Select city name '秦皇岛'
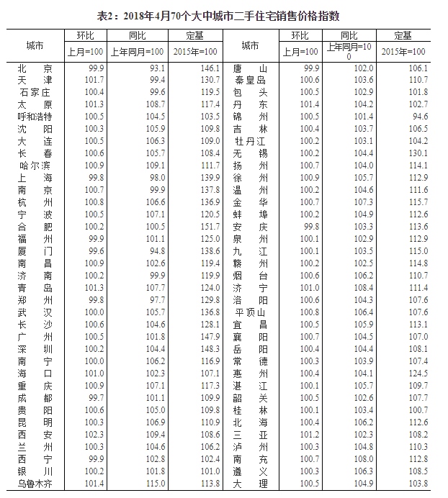Viewport: 448px width, 498px height. click(x=250, y=80)
